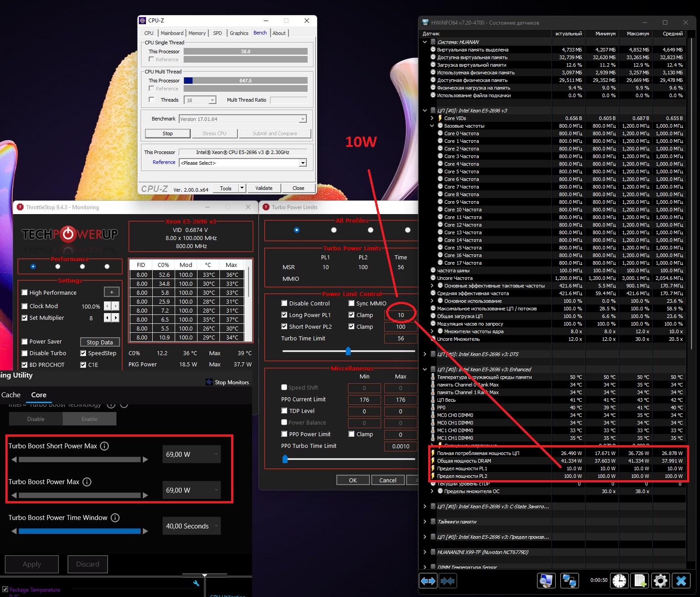Open the SPD tab in CPU-Z
The width and height of the screenshot is (700, 597).
[218, 33]
